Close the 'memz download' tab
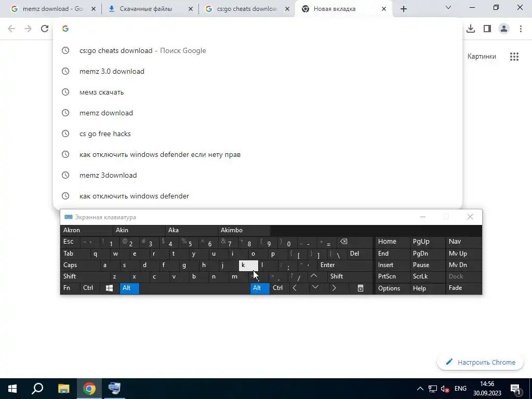 coord(94,9)
